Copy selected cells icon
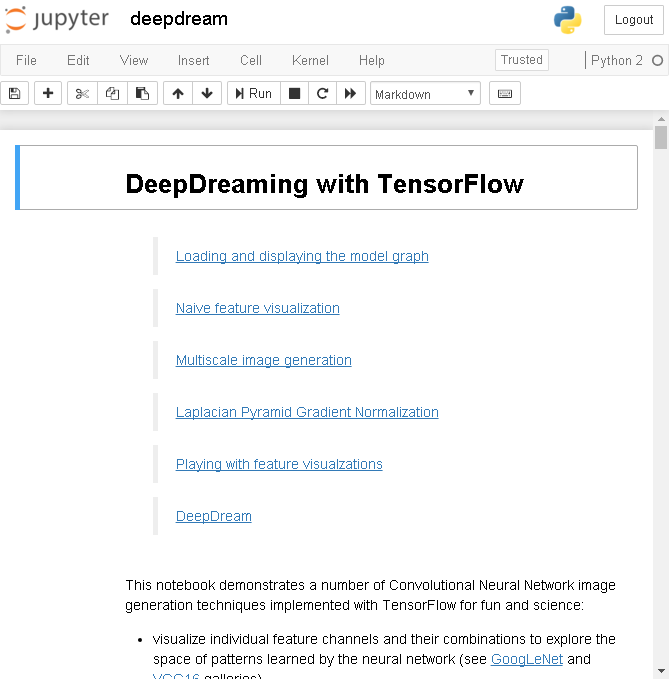This screenshot has width=669, height=679. tap(113, 93)
